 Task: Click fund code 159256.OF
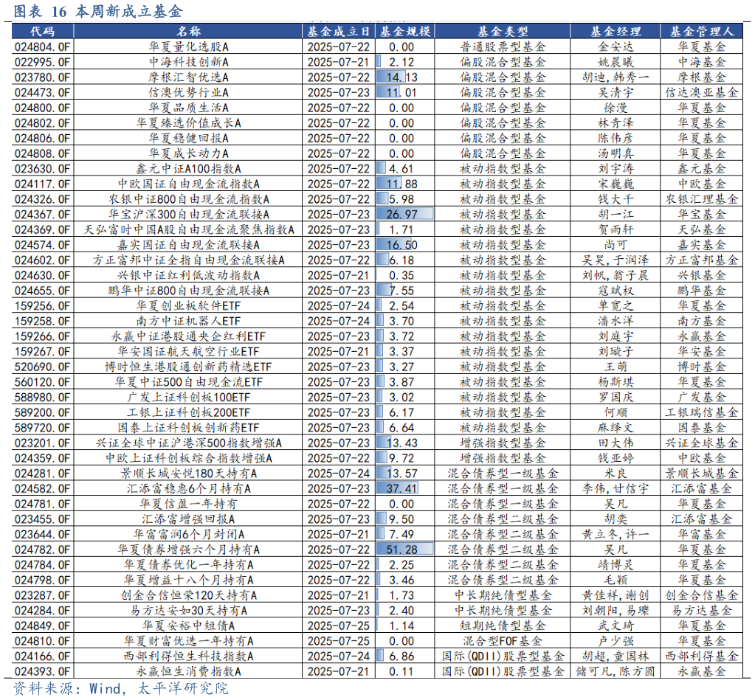(x=42, y=305)
